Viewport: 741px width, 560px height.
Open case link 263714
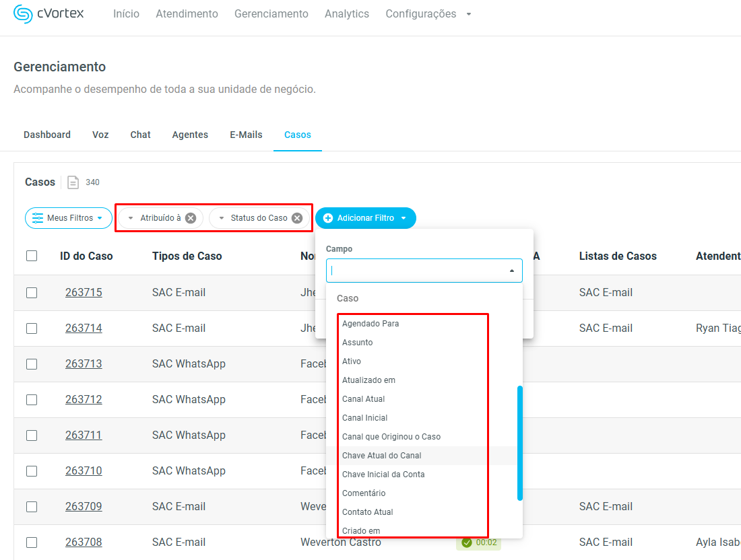[84, 328]
